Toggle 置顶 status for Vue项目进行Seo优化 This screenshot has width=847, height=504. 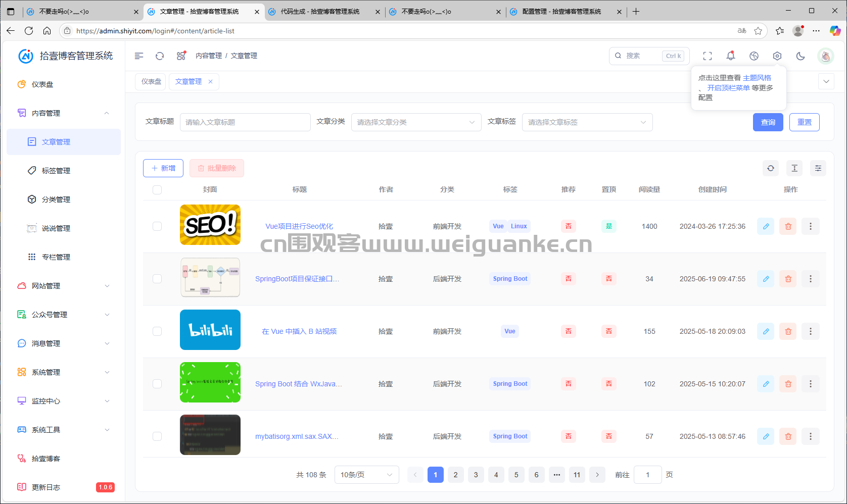[608, 226]
